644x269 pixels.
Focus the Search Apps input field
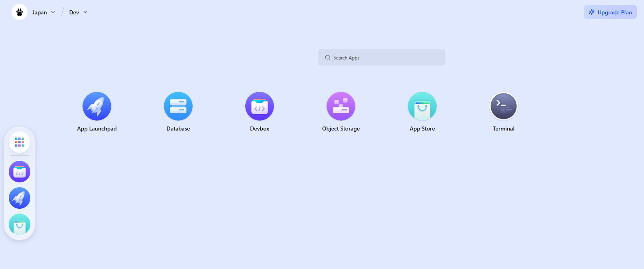tap(382, 57)
